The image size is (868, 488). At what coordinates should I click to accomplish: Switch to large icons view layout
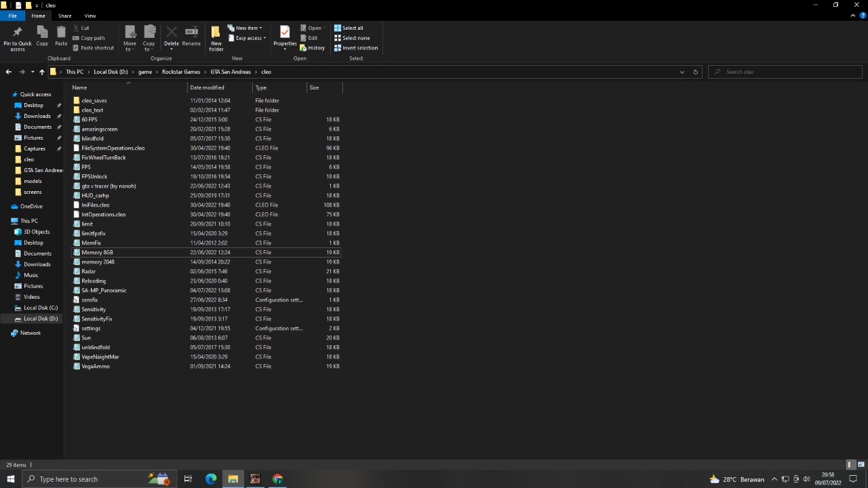pos(861,465)
